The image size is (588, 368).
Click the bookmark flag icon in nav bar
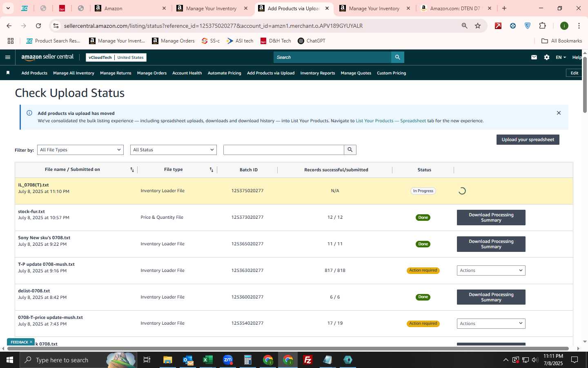click(8, 73)
